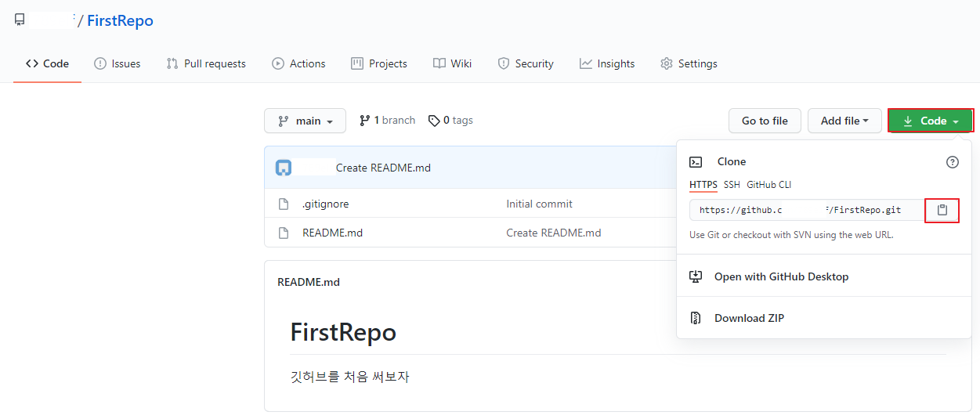Click the GitHub Desktop download icon
Image resolution: width=980 pixels, height=419 pixels.
(696, 276)
